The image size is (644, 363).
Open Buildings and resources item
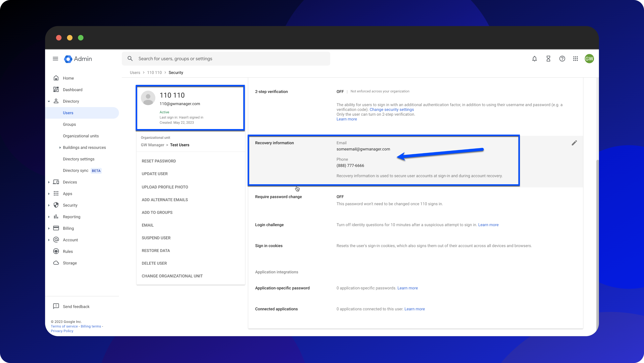tap(84, 147)
